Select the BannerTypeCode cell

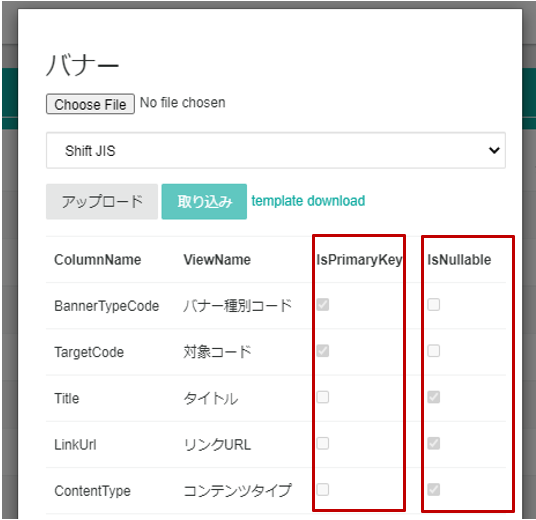tap(107, 306)
